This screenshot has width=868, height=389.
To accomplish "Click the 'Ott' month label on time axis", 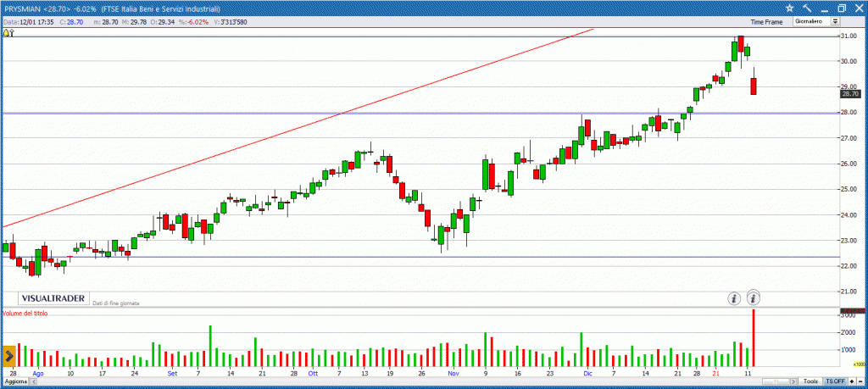I will pyautogui.click(x=314, y=374).
